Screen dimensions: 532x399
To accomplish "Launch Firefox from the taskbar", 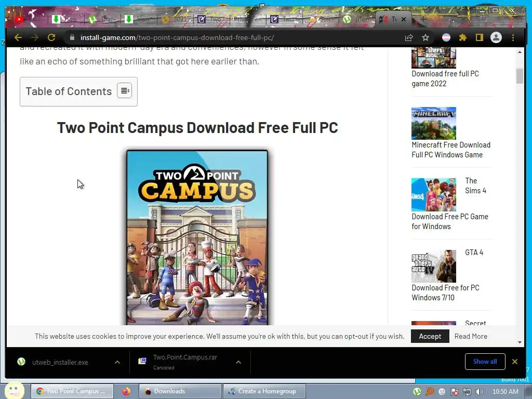I will click(x=126, y=391).
